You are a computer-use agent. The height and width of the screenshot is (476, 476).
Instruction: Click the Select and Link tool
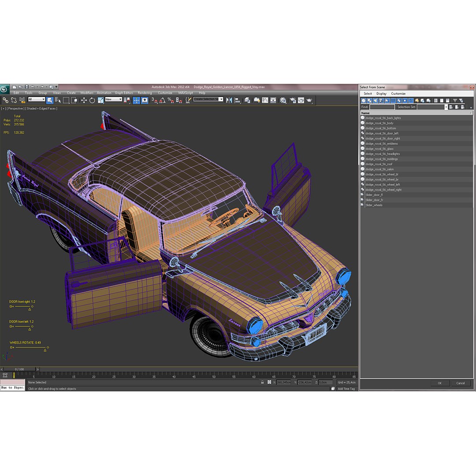[x=5, y=100]
